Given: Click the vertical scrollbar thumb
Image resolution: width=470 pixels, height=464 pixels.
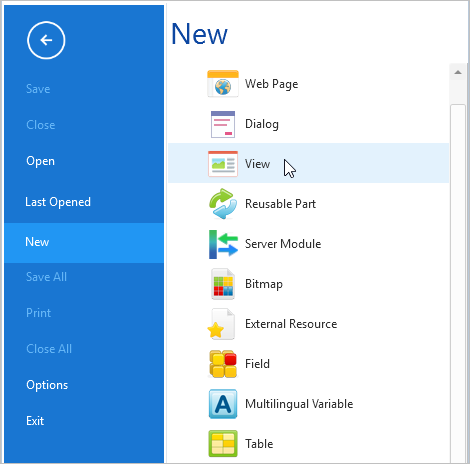Looking at the screenshot, I should pyautogui.click(x=458, y=283).
